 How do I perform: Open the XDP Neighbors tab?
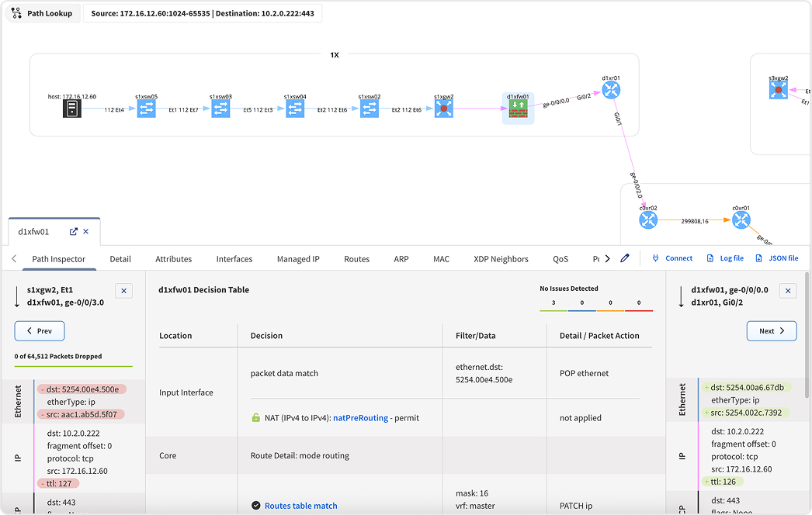[501, 259]
